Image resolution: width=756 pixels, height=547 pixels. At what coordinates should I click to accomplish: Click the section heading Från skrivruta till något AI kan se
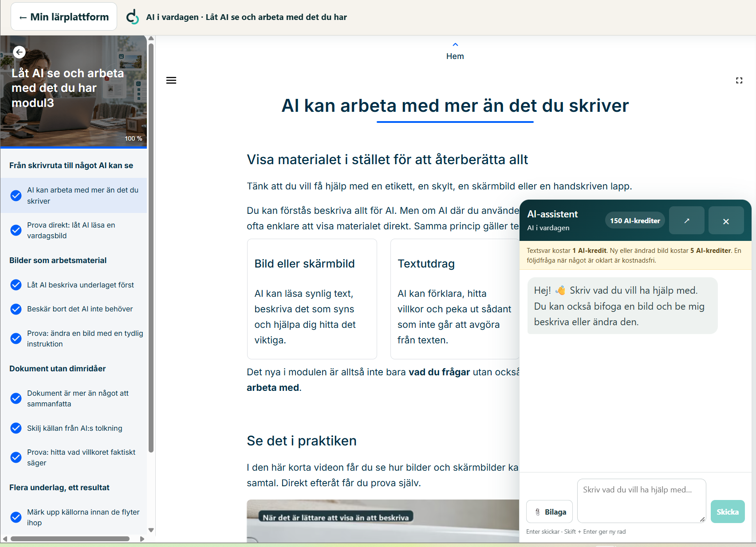click(x=71, y=165)
